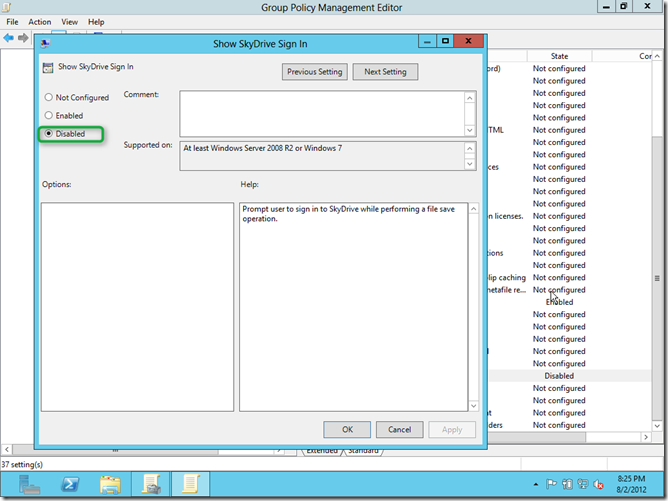
Task: Switch to the Standard tab
Action: (x=363, y=451)
